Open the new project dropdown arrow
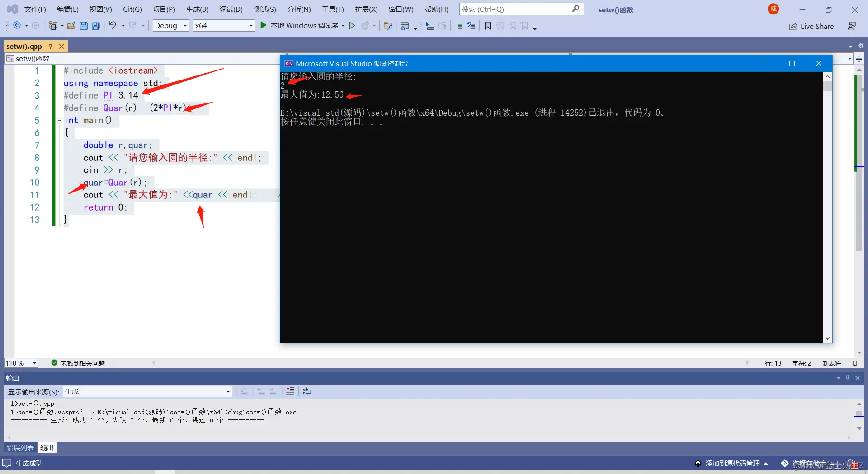868x474 pixels. [62, 26]
